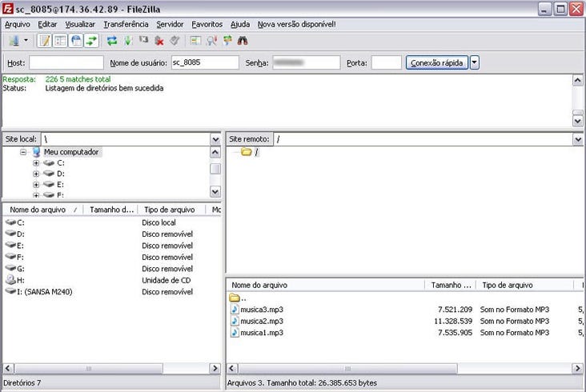This screenshot has height=392, width=586.
Task: Toggle remote directory tree display
Action: [76, 40]
